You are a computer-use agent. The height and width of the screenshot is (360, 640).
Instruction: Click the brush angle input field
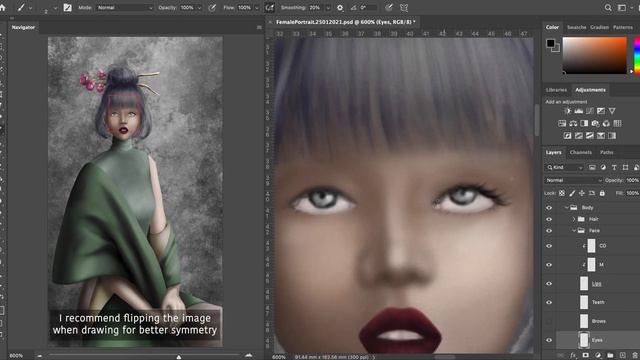[367, 7]
